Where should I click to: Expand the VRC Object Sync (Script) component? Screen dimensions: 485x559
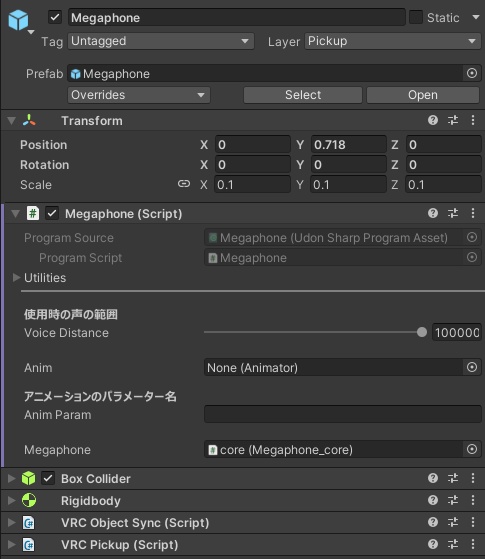pos(11,523)
